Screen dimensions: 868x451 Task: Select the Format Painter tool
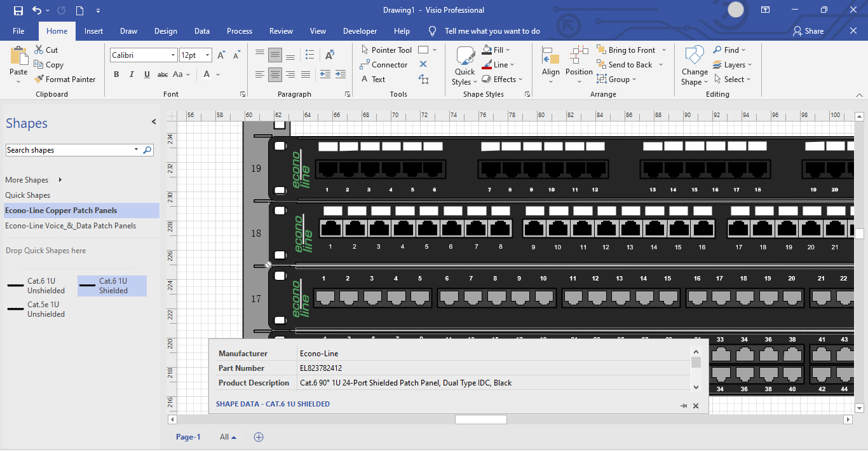coord(64,80)
